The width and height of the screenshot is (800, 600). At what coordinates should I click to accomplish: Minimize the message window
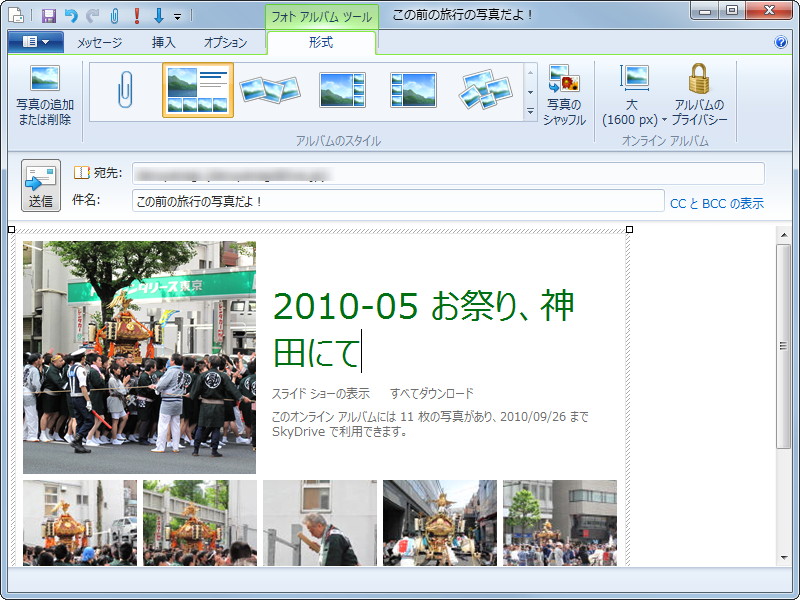(705, 11)
